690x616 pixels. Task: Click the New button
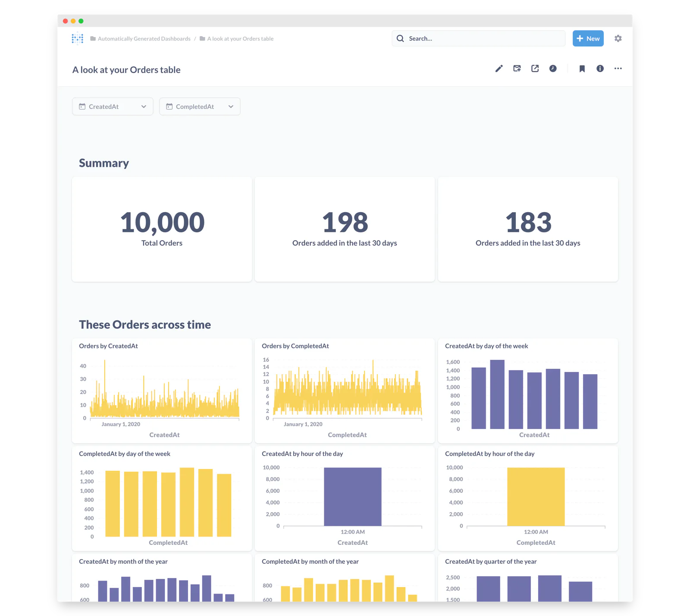[x=588, y=38]
